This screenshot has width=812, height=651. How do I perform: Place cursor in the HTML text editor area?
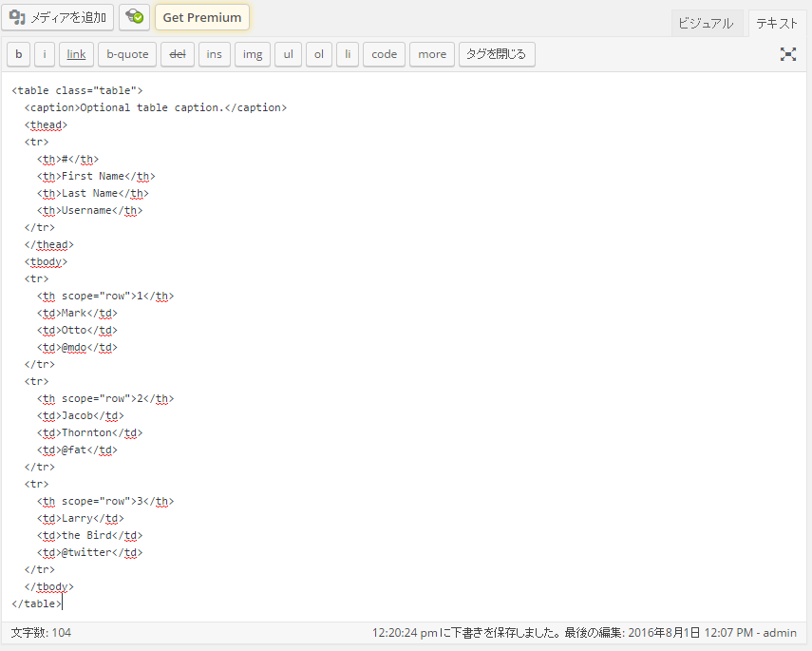pos(404,347)
